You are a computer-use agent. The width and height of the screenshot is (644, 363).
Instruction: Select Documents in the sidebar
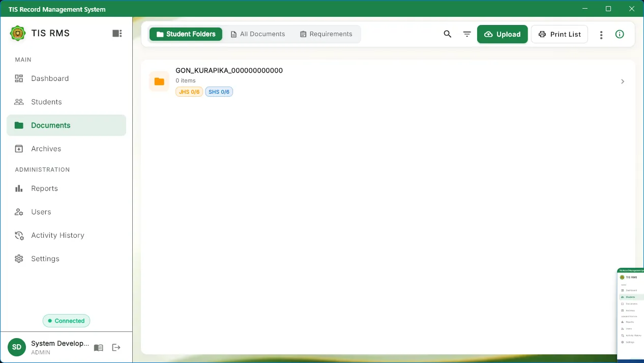[66, 125]
